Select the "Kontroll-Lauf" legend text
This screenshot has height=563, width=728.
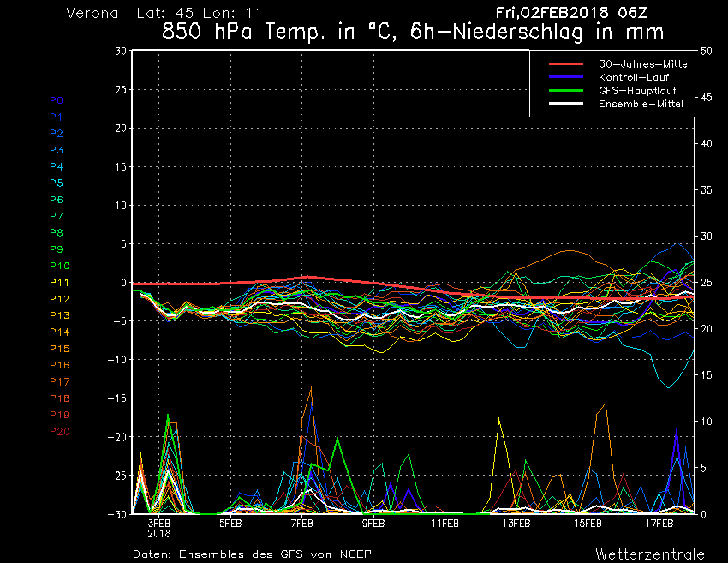coord(634,77)
